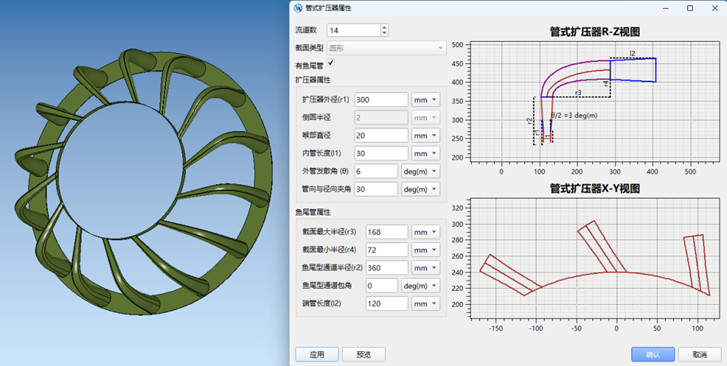The height and width of the screenshot is (366, 727).
Task: Focus the 鱼尾型通道包角 value field
Action: click(382, 286)
